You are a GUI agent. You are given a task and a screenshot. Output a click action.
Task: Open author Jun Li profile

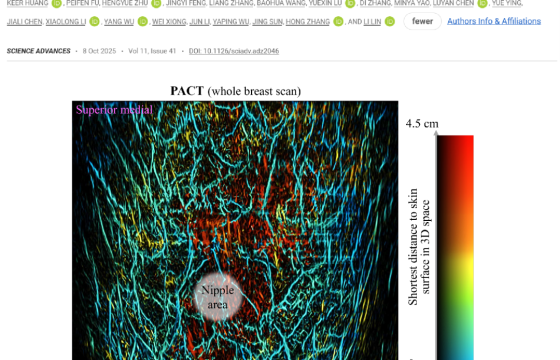pyautogui.click(x=200, y=22)
